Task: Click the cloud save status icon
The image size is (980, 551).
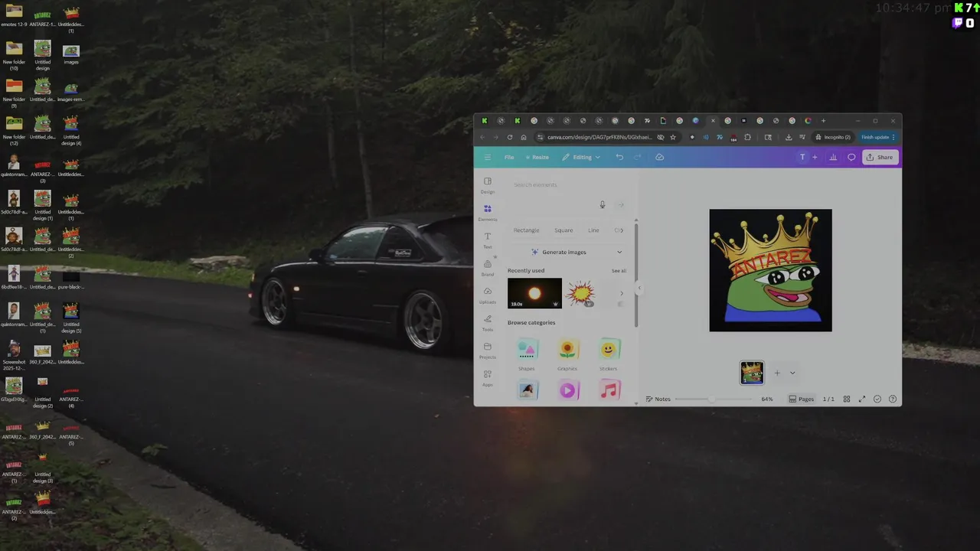Action: tap(659, 157)
